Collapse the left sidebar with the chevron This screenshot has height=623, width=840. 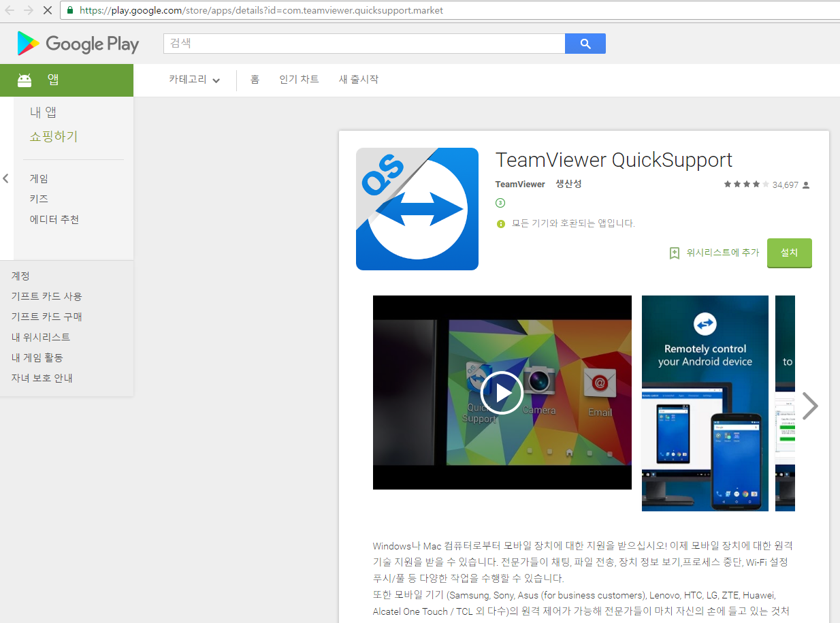pos(5,178)
